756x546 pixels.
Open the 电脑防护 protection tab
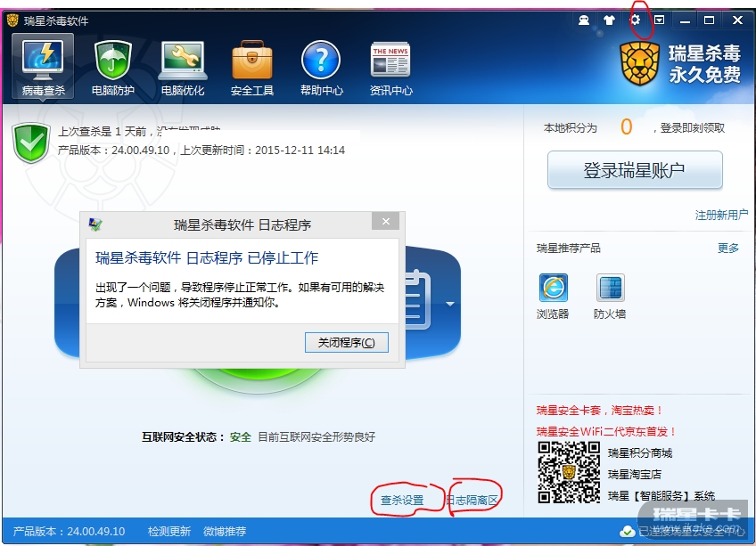[x=113, y=69]
